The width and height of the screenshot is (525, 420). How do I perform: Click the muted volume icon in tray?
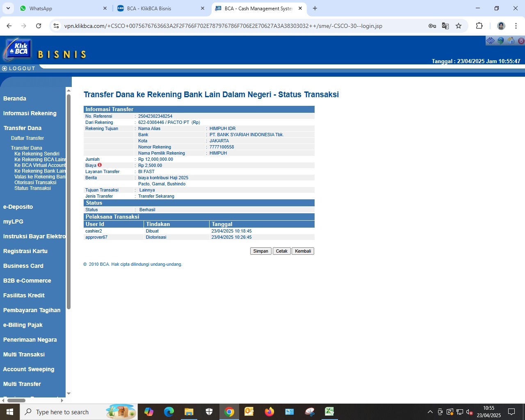pyautogui.click(x=470, y=412)
